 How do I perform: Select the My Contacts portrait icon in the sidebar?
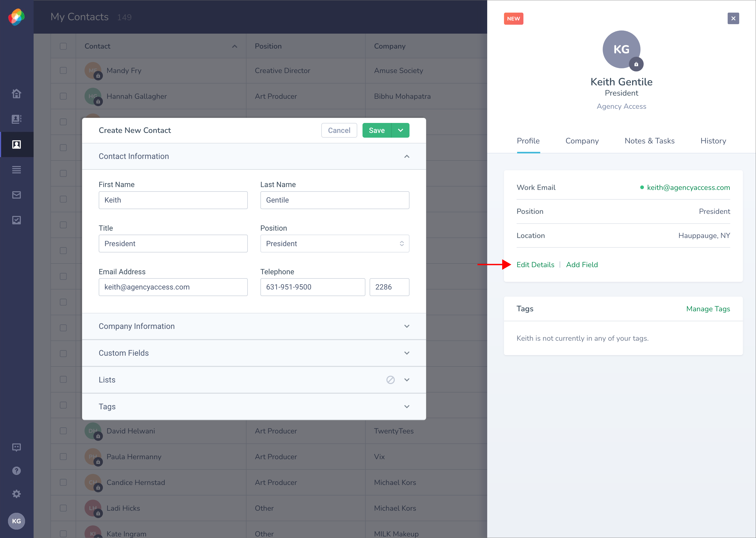(17, 144)
